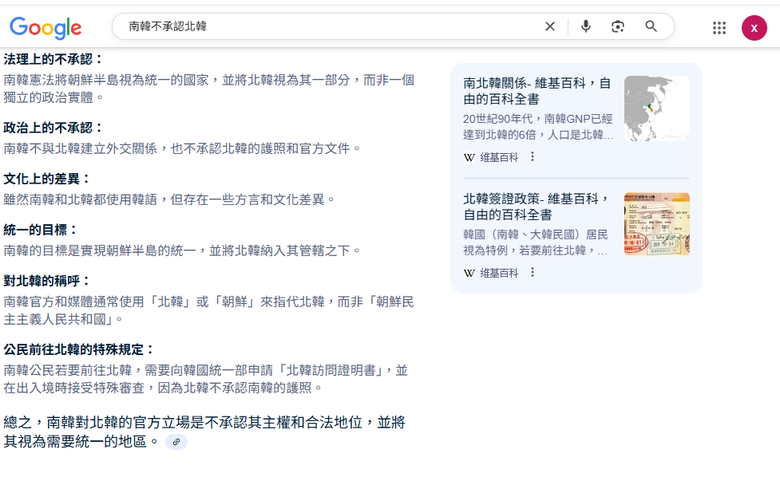Click the text 南韓憲法將朝鮮半島視為統一的國家
The height and width of the screenshot is (477, 780).
106,80
